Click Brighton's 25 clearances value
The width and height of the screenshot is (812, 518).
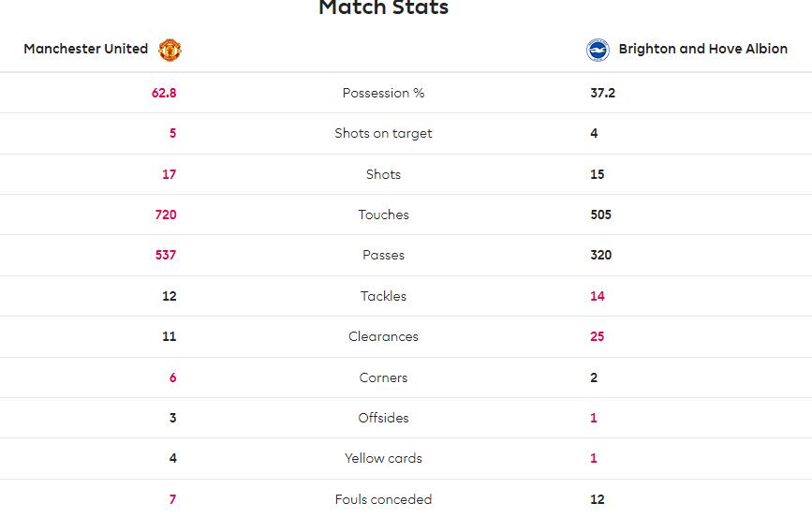598,336
